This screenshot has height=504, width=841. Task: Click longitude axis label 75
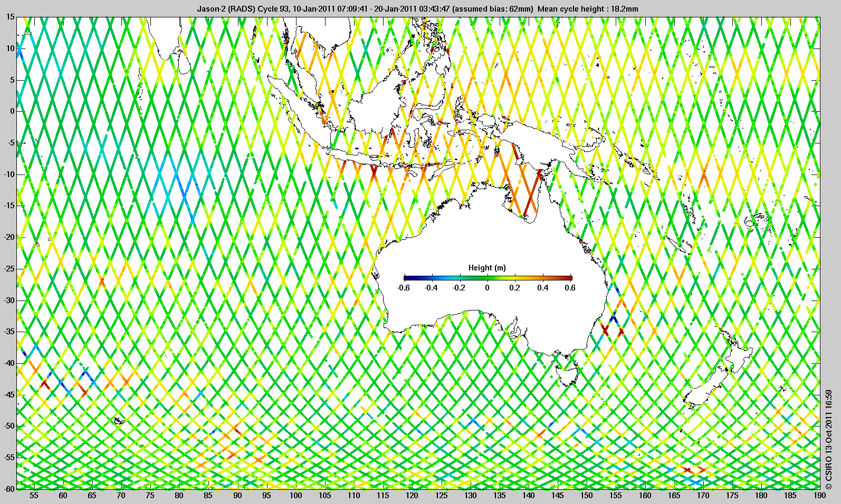tap(150, 496)
